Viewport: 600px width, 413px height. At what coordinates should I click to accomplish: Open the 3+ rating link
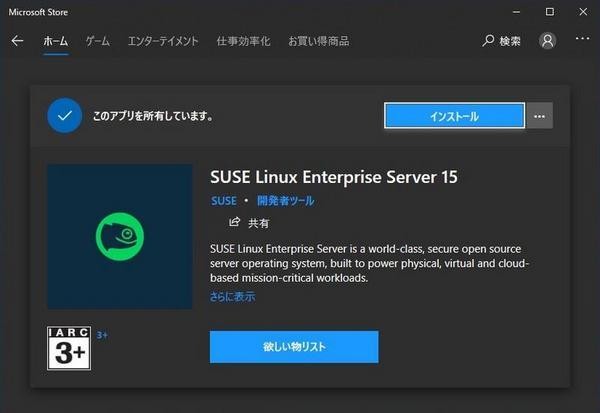[102, 335]
